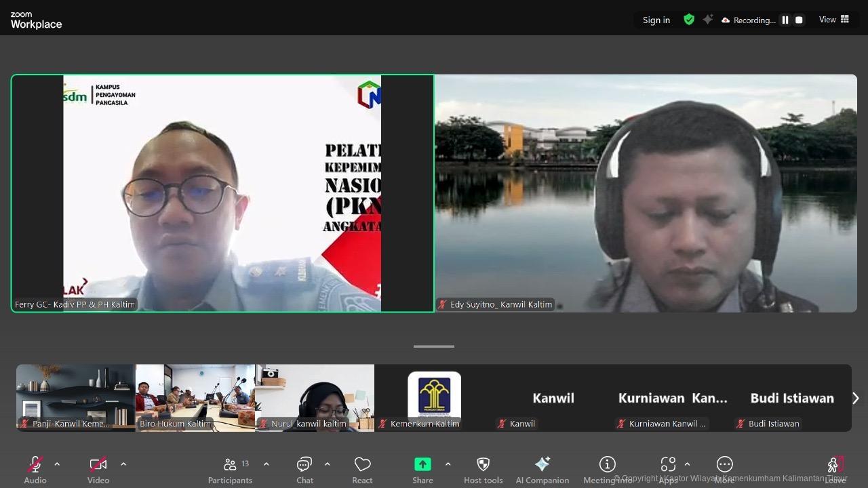Unmute the microphone with Audio button
Screen dimensions: 868x488
tap(35, 464)
